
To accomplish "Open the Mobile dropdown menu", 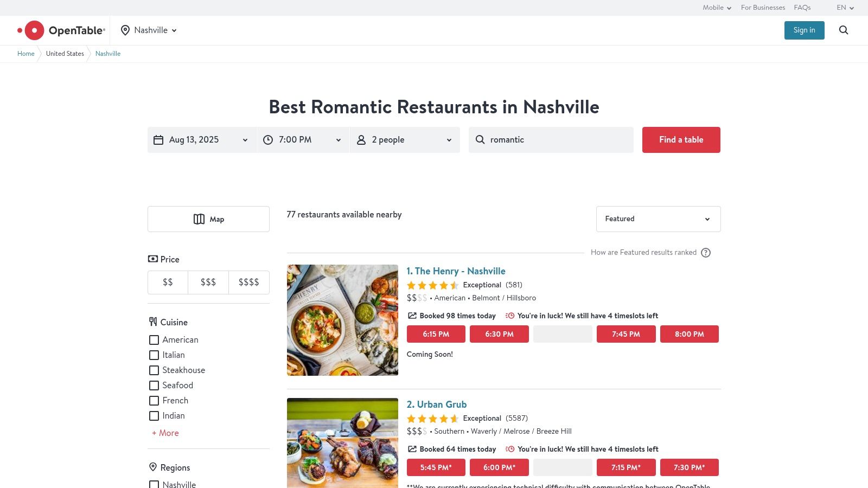I will pos(717,8).
